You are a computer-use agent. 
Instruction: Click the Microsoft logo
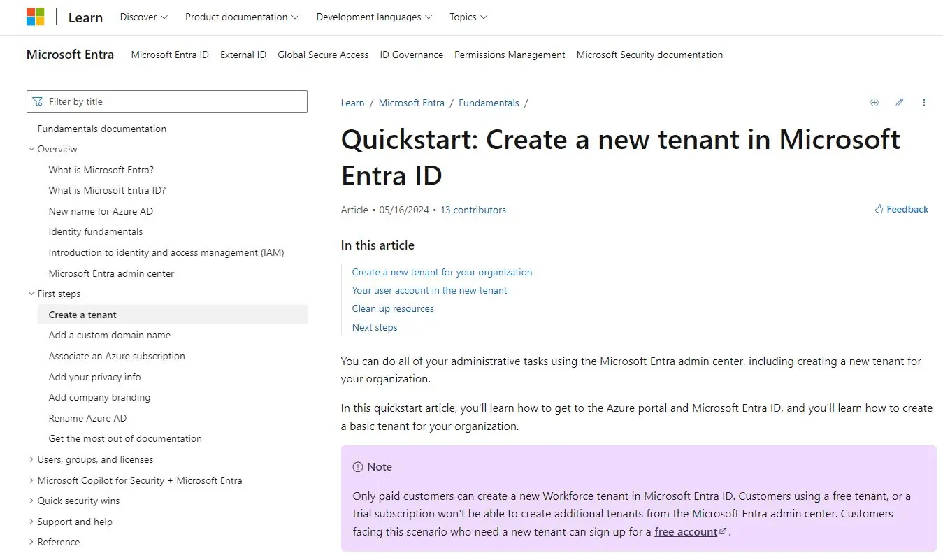[35, 17]
